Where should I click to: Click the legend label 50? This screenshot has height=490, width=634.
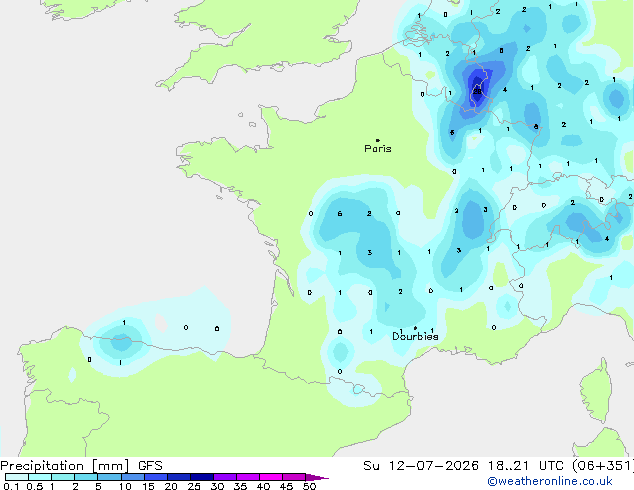(309, 486)
